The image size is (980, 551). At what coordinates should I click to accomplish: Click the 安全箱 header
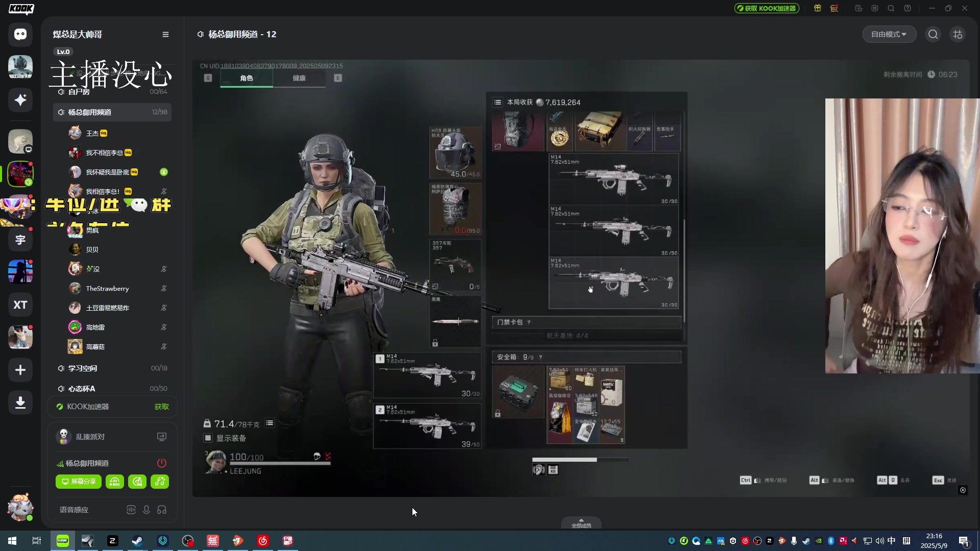[586, 357]
